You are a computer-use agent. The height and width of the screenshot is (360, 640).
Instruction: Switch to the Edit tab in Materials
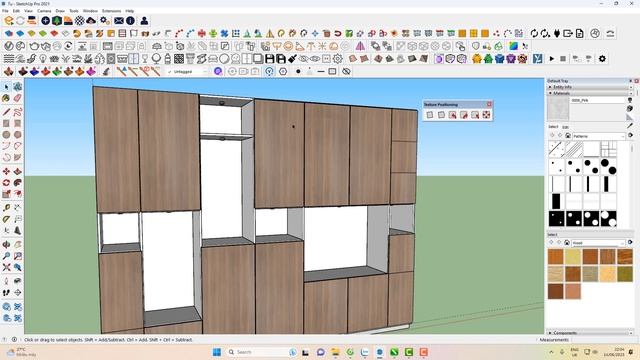[565, 127]
